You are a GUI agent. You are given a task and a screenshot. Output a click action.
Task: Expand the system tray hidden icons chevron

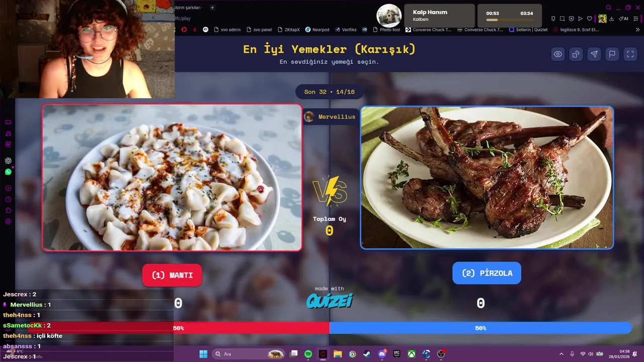(x=561, y=354)
